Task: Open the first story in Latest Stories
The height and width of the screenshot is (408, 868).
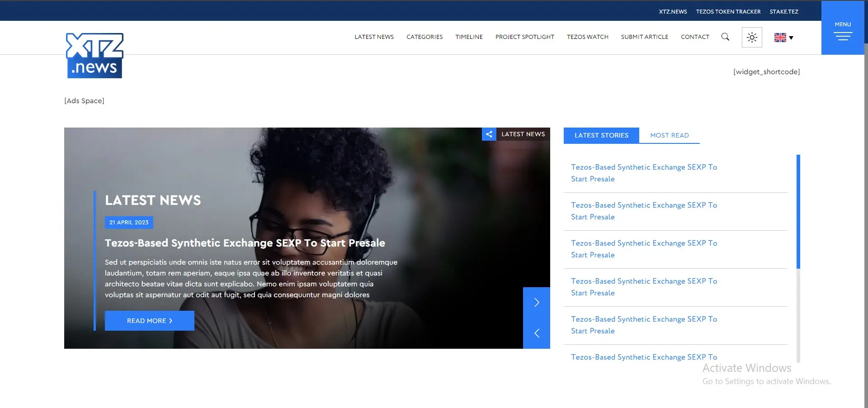Action: [x=644, y=173]
